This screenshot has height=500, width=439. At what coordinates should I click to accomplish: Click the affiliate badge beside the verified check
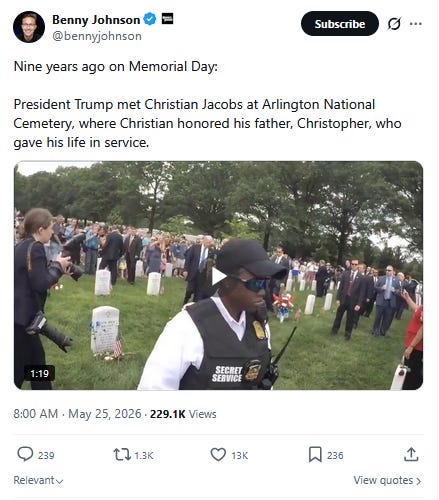pyautogui.click(x=167, y=19)
